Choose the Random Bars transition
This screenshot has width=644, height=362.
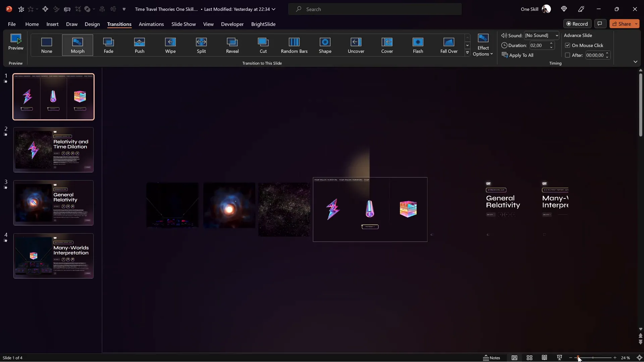[x=294, y=45]
